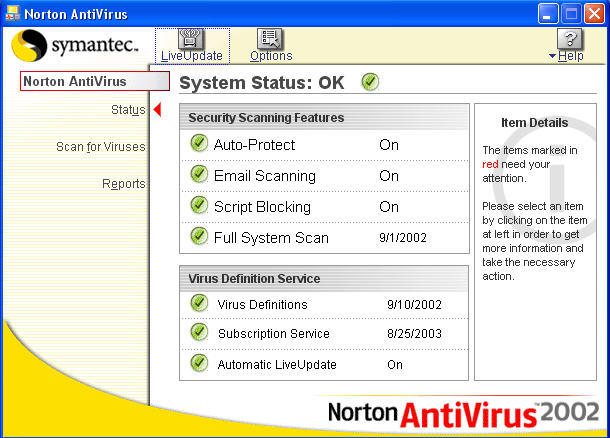This screenshot has height=438, width=610.
Task: Click the Norton AntiVirus title bar icon
Action: click(x=13, y=13)
